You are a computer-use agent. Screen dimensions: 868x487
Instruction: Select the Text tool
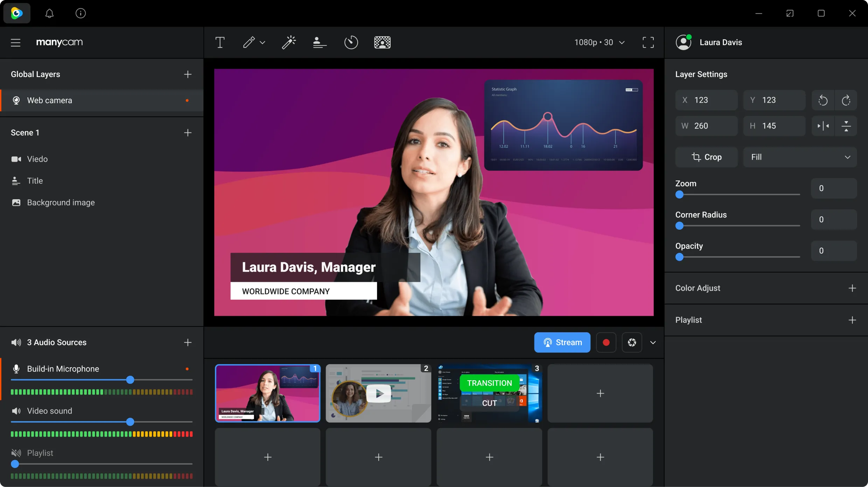[219, 42]
